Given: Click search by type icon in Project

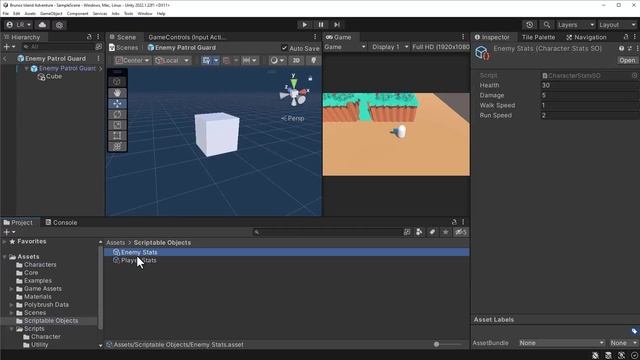Looking at the screenshot, I should tap(419, 232).
